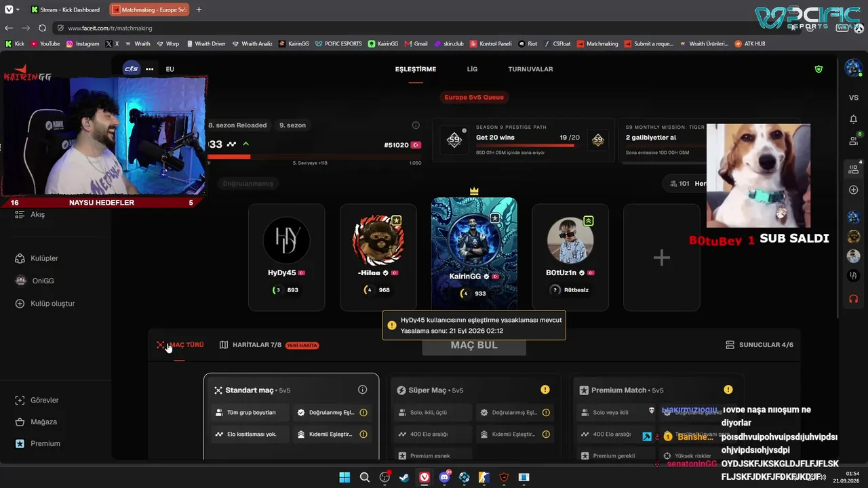Open B0tUz1n player card
Screen dimensions: 868x488
(570, 258)
